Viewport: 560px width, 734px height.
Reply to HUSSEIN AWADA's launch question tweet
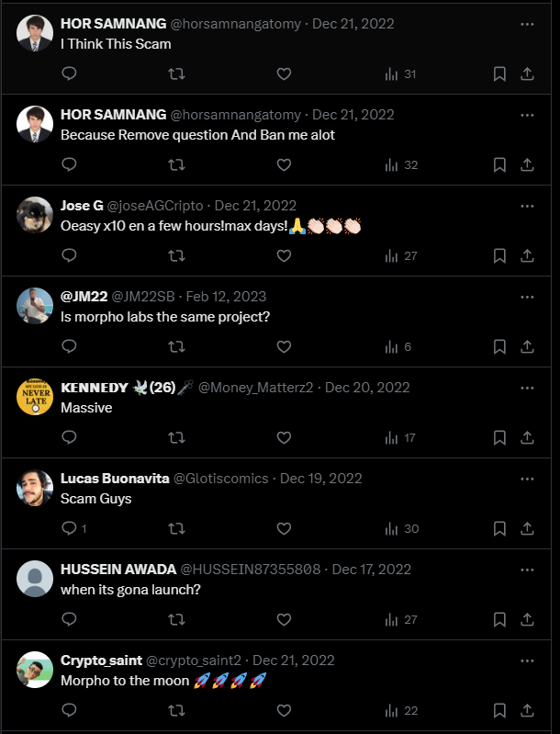click(x=69, y=619)
